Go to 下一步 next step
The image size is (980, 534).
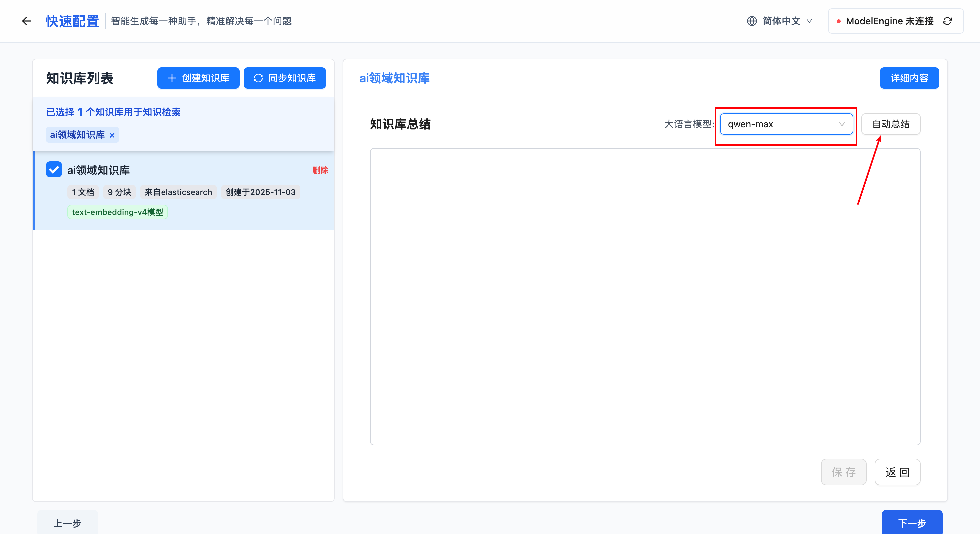coord(912,523)
